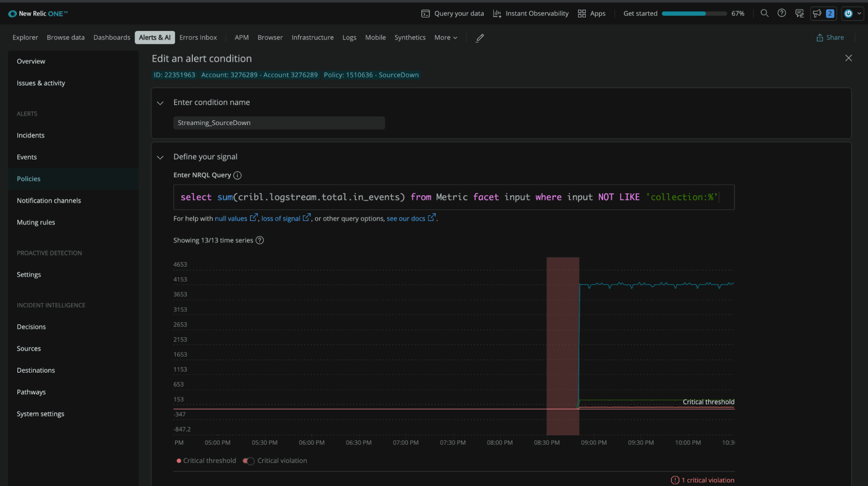This screenshot has width=868, height=486.
Task: Click the time series help icon
Action: click(x=260, y=240)
